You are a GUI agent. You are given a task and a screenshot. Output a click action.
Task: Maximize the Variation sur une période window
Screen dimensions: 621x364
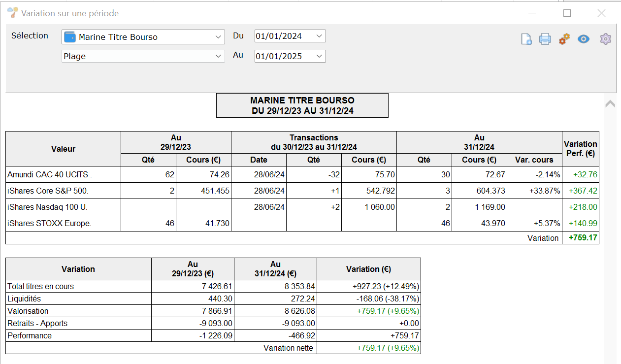coord(567,13)
